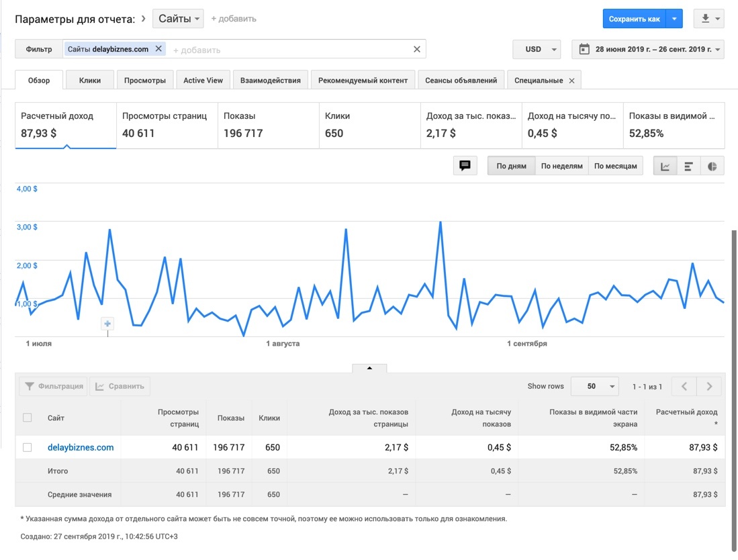Toggle the select-all checkbox in table header
Screen dimensions: 738x560
[x=28, y=418]
